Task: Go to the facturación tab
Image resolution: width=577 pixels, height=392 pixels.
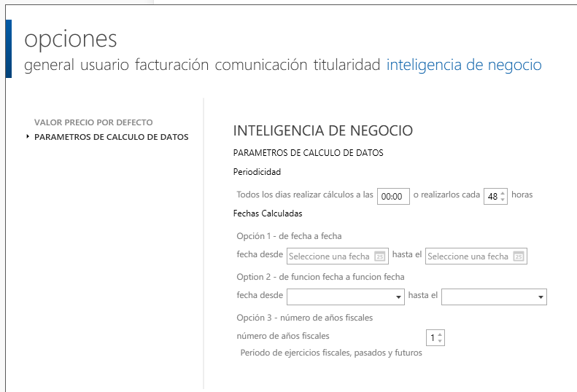Action: click(171, 65)
